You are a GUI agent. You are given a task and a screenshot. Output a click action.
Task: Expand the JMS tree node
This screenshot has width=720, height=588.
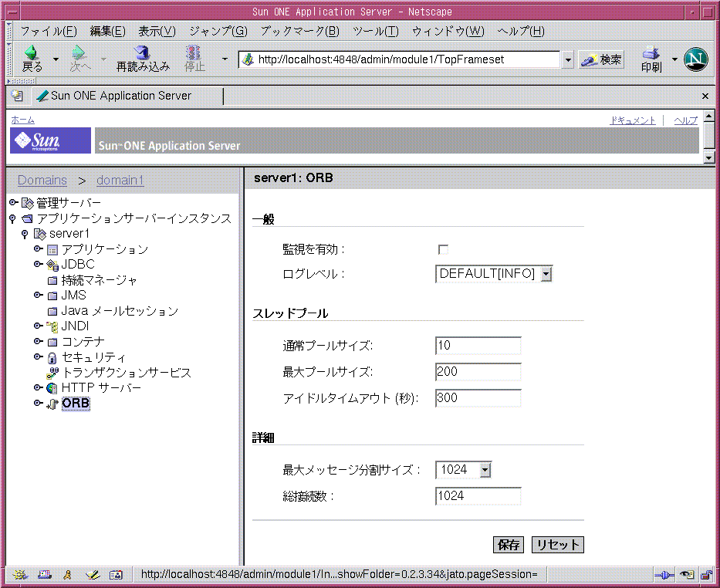(38, 295)
